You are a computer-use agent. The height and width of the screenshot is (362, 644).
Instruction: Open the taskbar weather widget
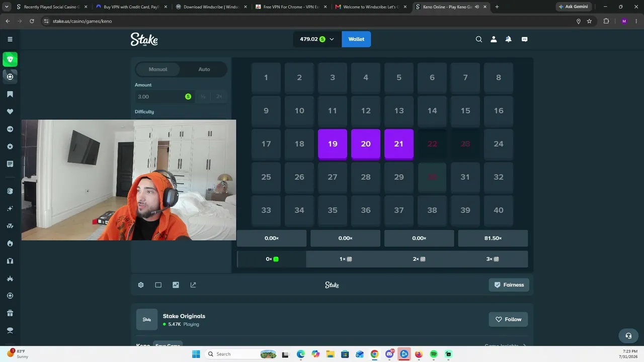(18, 354)
